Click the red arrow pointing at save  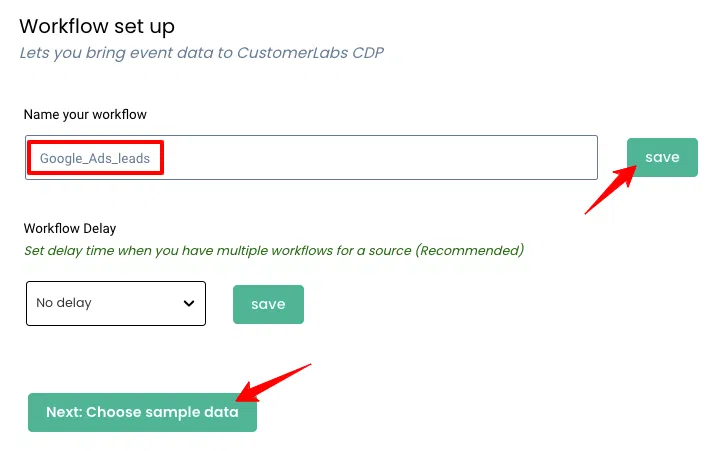pos(611,190)
